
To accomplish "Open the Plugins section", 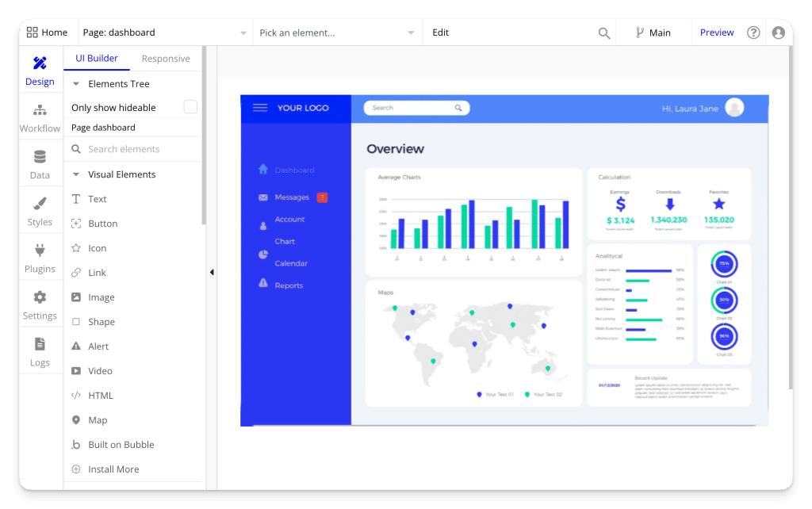I will (40, 258).
